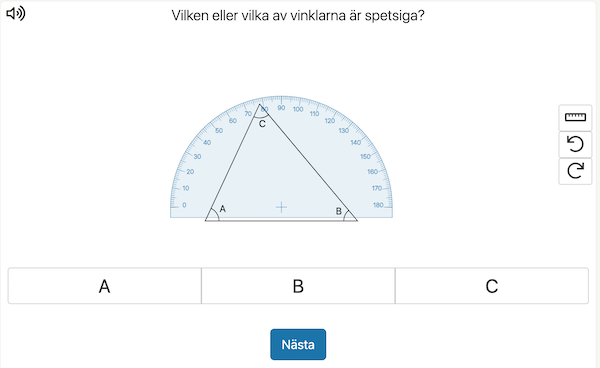Viewport: 600px width, 368px height.
Task: Click the 130 degree mark on protractor
Action: click(344, 130)
